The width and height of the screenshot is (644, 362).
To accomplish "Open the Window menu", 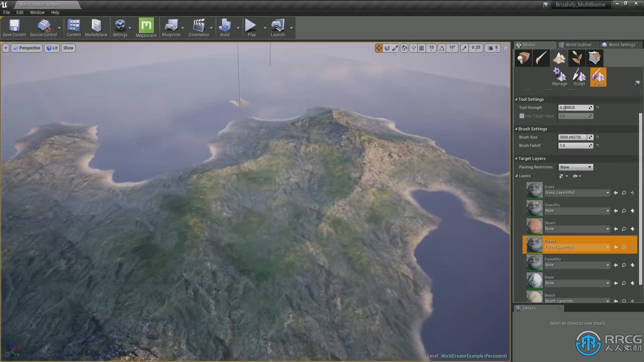I will (36, 12).
